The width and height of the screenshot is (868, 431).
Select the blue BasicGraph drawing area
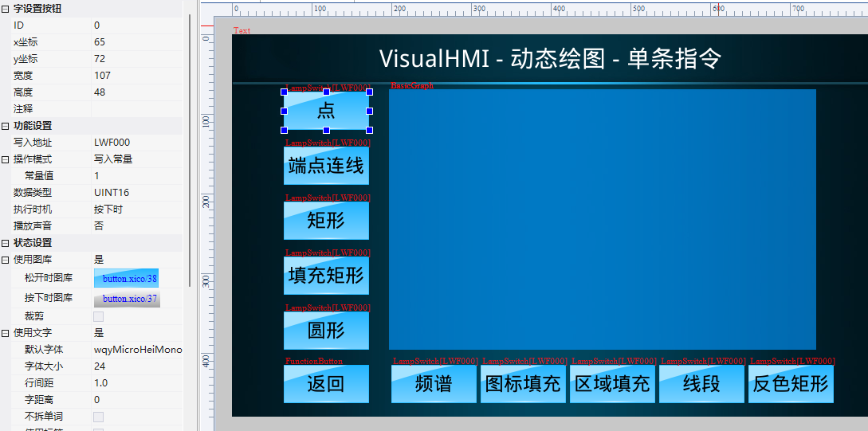pyautogui.click(x=603, y=219)
